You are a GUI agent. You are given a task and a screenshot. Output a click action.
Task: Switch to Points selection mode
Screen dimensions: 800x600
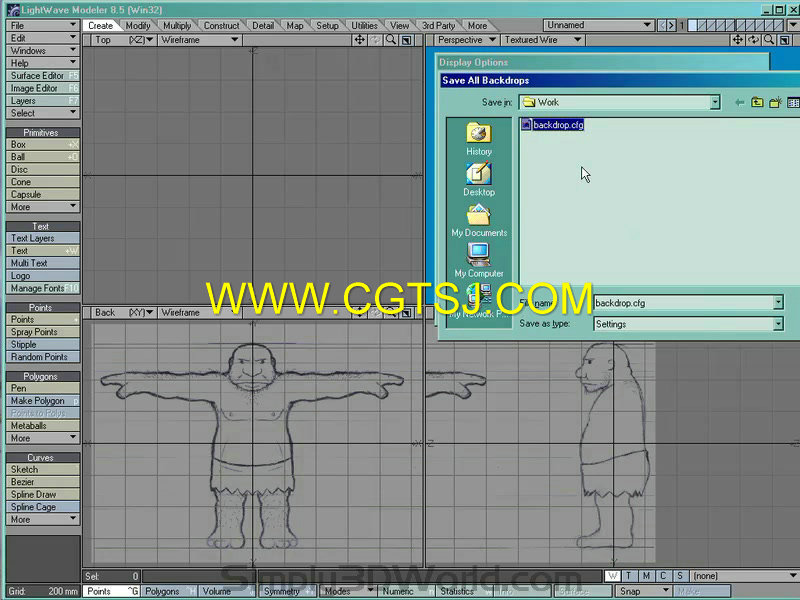[111, 591]
